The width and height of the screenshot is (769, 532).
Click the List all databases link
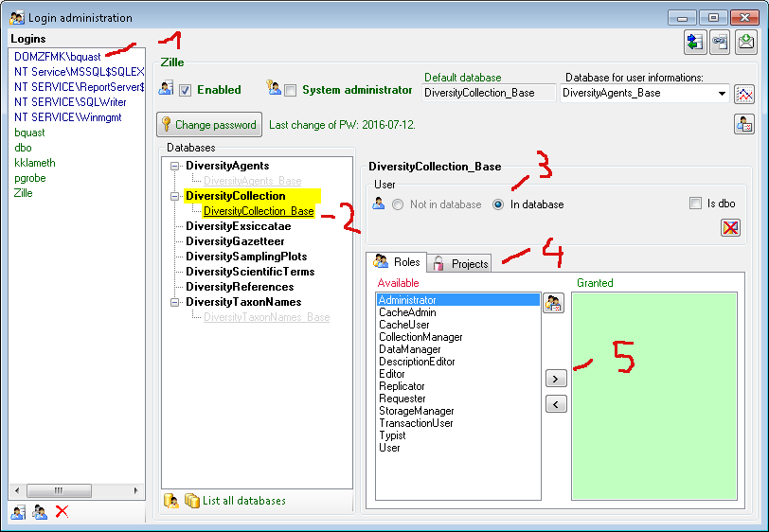point(243,501)
